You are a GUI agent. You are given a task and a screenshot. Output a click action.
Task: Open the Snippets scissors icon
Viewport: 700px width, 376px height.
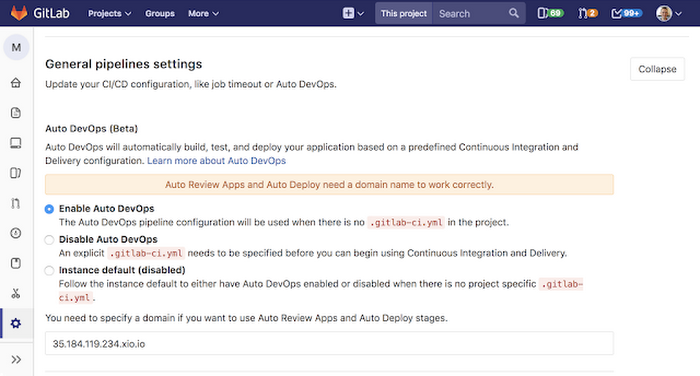(x=16, y=293)
